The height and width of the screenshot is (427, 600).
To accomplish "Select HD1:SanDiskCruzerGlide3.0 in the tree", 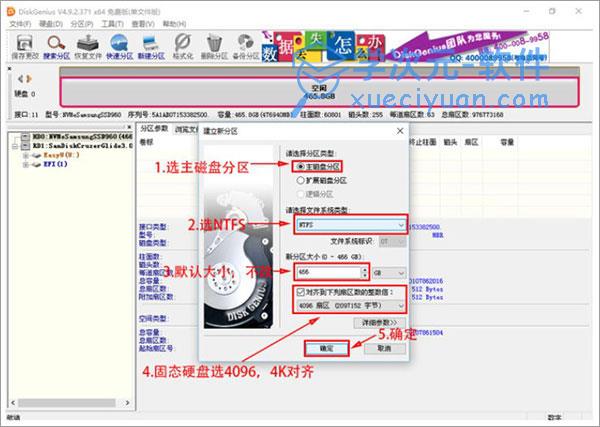I will click(82, 146).
